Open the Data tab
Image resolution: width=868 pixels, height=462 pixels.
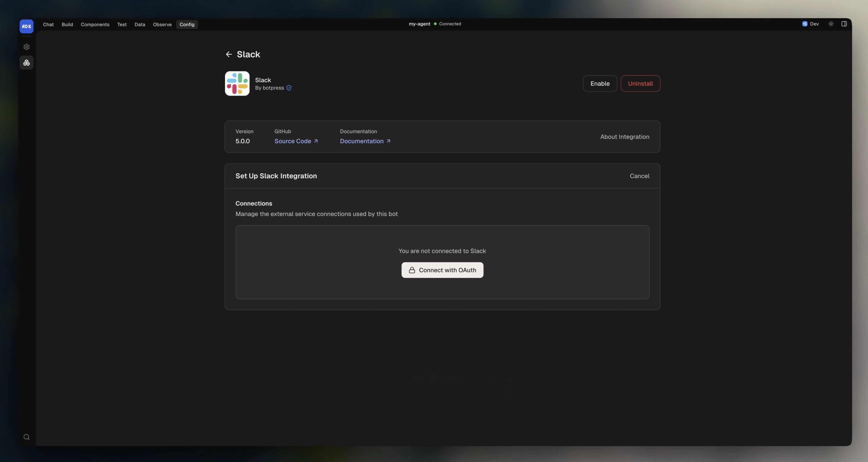(x=140, y=24)
